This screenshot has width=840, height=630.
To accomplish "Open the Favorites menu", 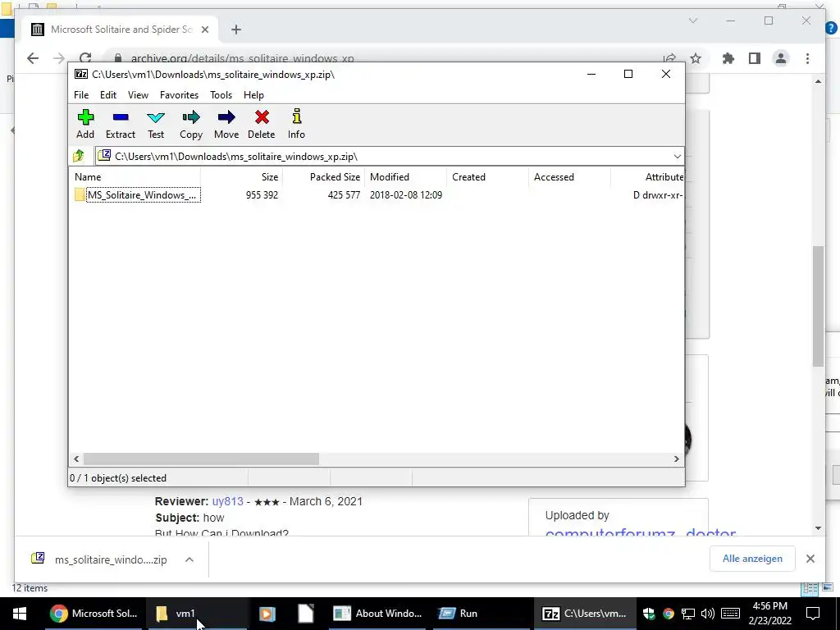I will coord(179,95).
